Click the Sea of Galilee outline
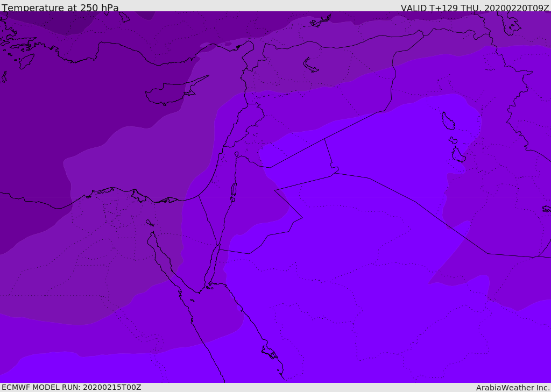Viewport: 551px width, 392px height. point(236,154)
